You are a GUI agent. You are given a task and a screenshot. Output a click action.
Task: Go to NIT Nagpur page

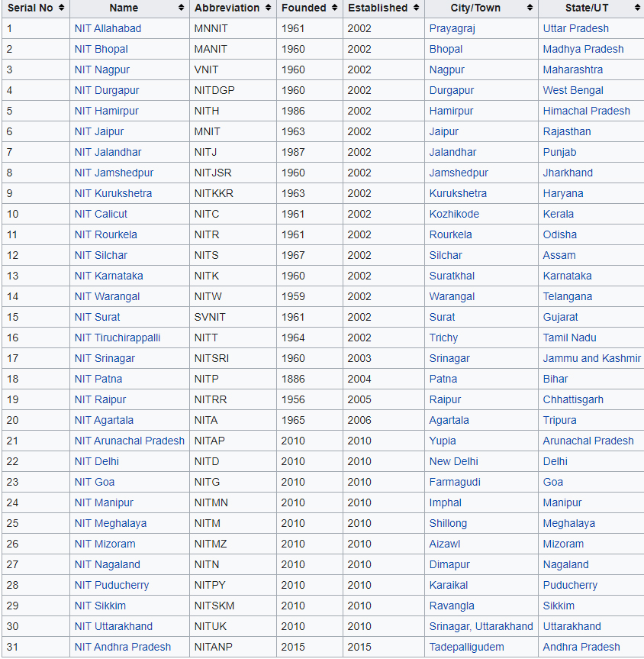(102, 69)
